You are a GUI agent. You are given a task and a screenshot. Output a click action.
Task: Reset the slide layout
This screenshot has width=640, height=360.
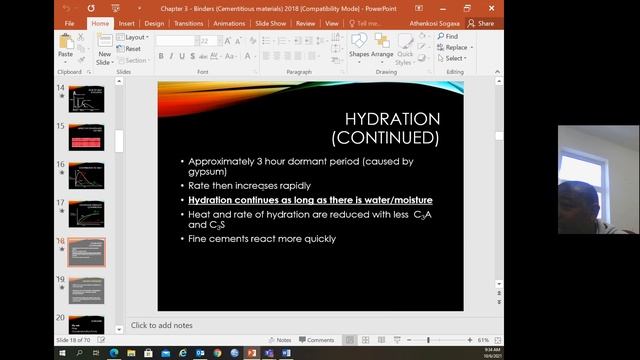coord(129,49)
